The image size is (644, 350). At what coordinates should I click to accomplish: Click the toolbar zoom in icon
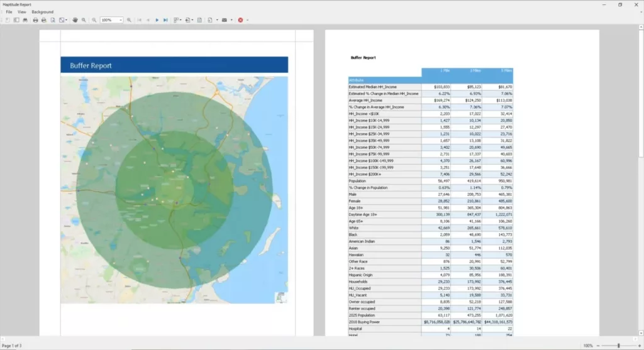point(129,20)
